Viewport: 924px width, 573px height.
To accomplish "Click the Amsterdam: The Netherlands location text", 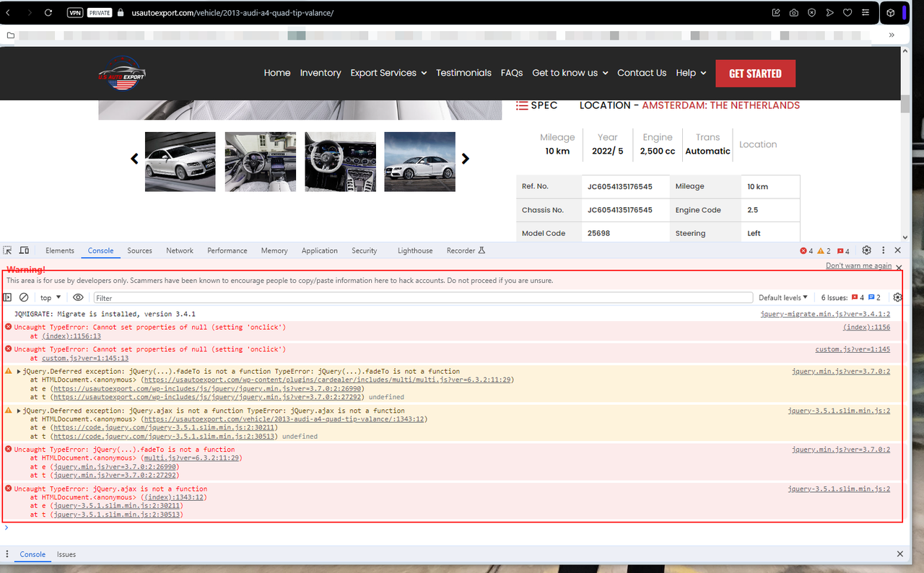I will coord(721,105).
